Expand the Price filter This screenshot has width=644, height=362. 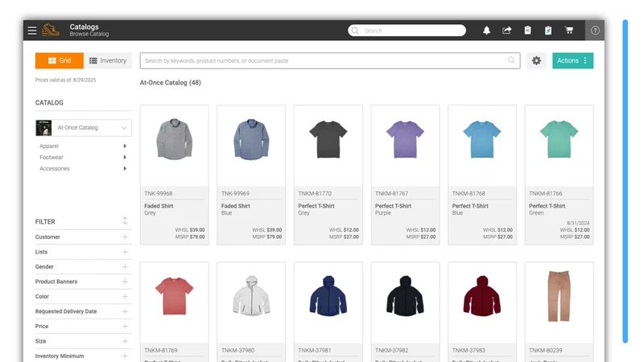pos(125,327)
